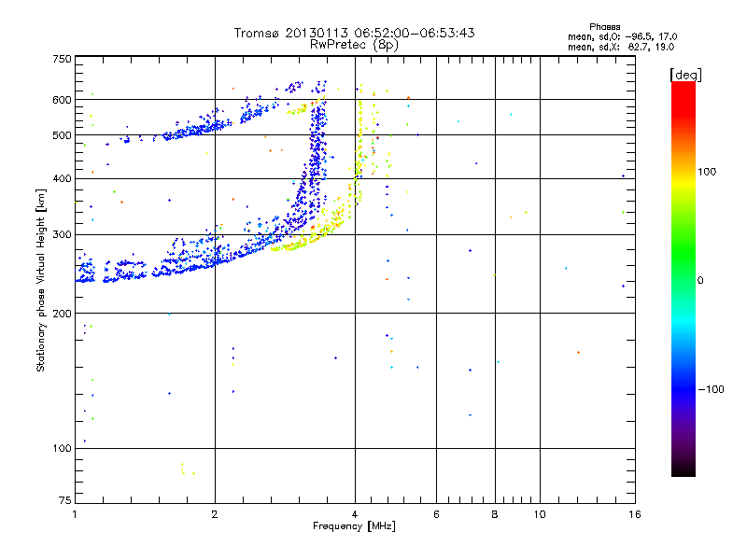Click the colorbar tick label '100'
Image resolution: width=747 pixels, height=560 pixels.
[x=707, y=172]
